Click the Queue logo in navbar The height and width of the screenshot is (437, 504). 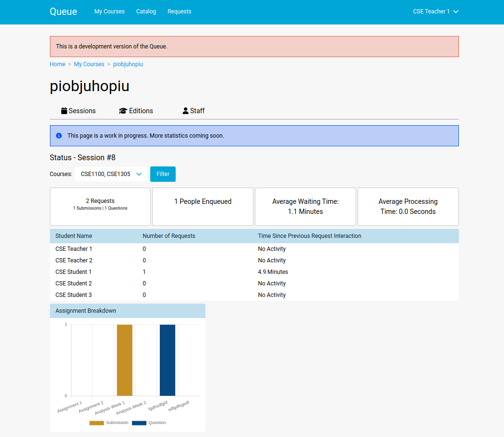coord(63,12)
